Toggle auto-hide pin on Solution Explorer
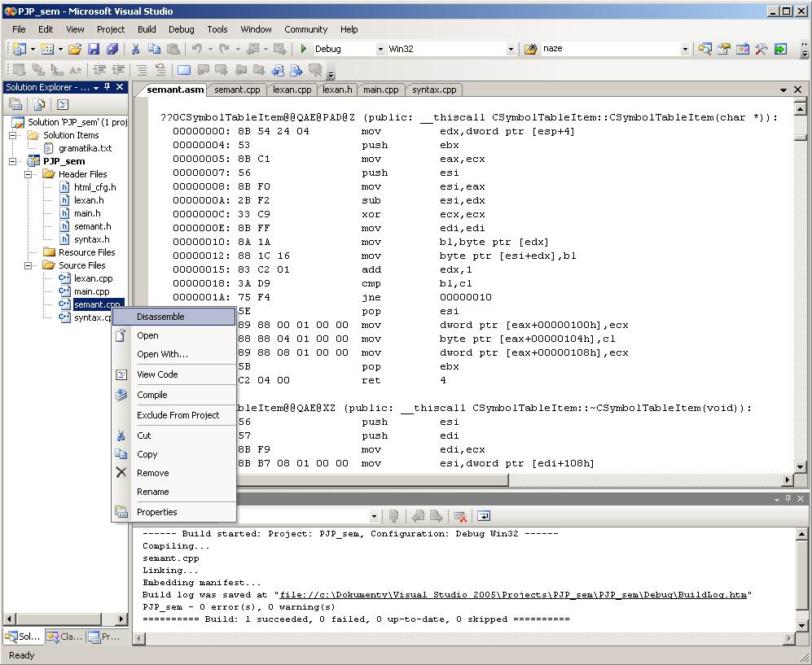This screenshot has width=812, height=665. coord(108,87)
